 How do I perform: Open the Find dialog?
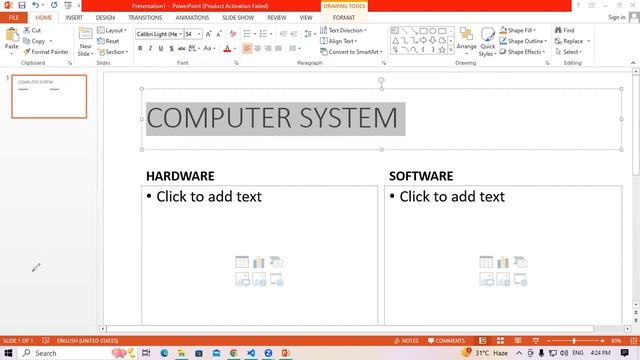point(564,30)
